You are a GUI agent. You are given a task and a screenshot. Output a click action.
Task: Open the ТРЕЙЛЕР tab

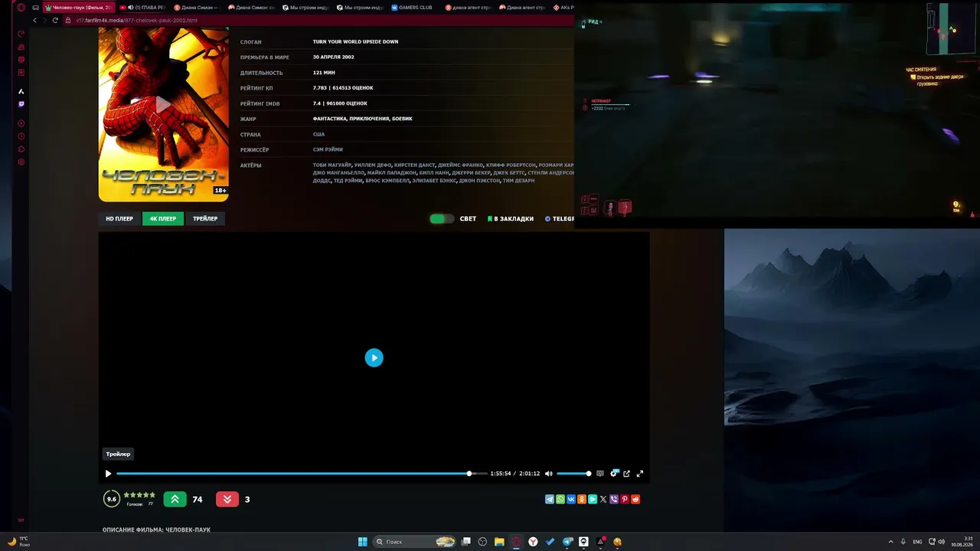(205, 219)
